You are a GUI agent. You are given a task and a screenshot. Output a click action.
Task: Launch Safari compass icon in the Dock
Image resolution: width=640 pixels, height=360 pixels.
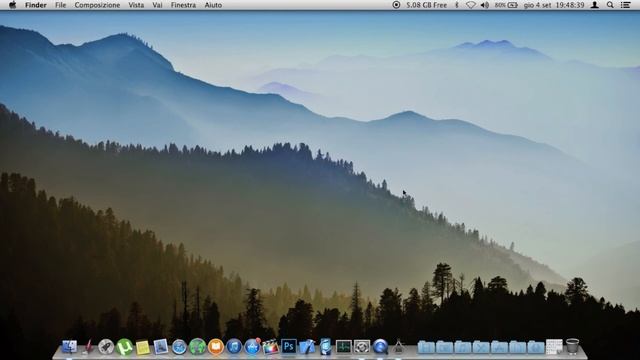coord(179,347)
